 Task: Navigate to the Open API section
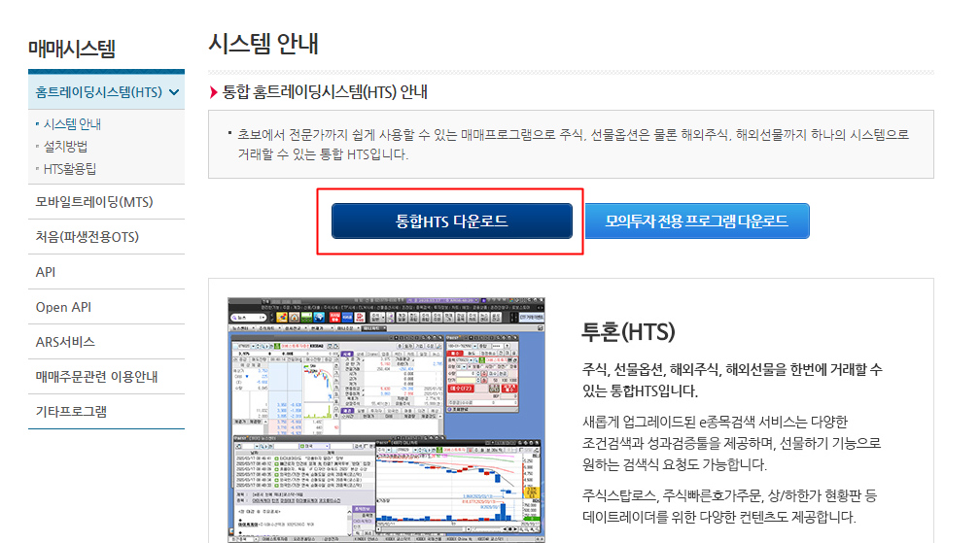click(x=64, y=307)
